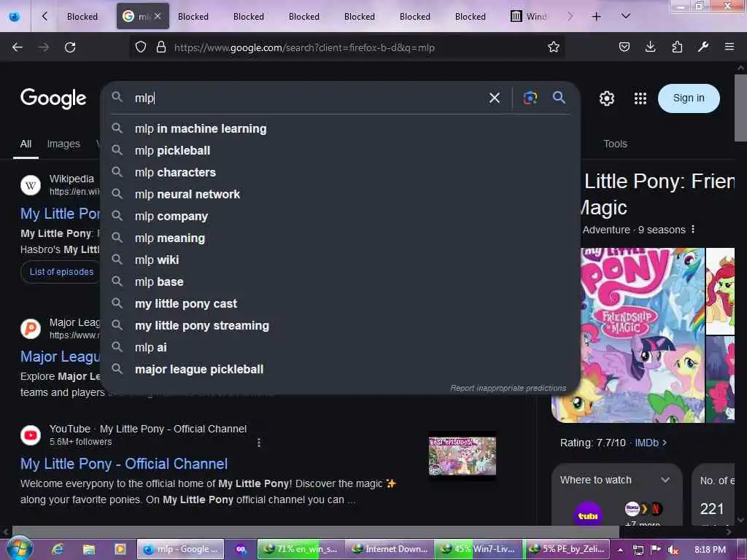Select suggestion mlp in machine learning
This screenshot has height=560, width=747.
341,128
